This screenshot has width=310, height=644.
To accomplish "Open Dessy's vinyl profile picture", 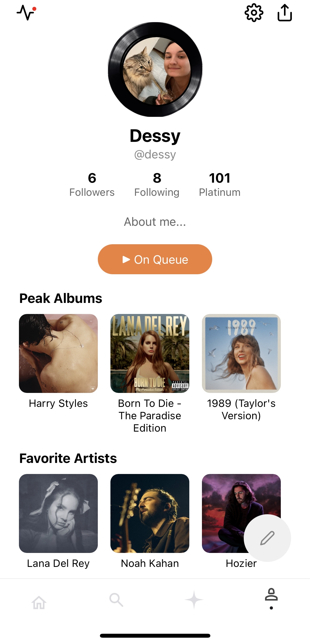I will tap(155, 69).
